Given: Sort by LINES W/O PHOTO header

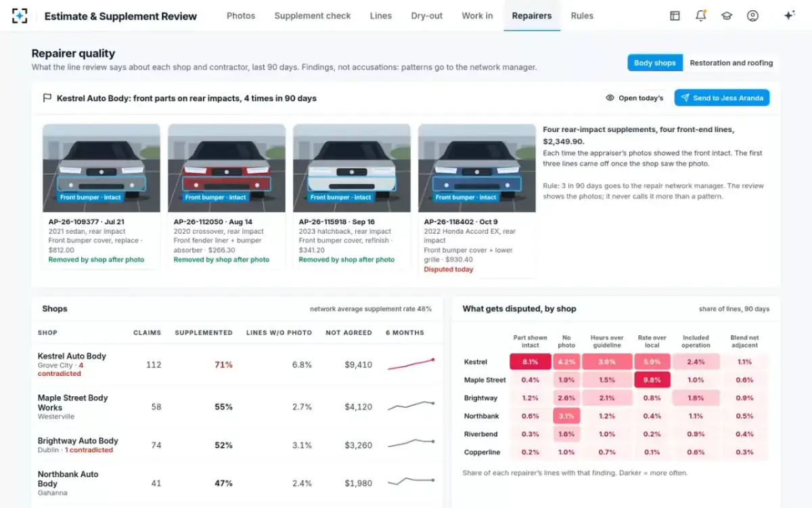Looking at the screenshot, I should coord(279,333).
